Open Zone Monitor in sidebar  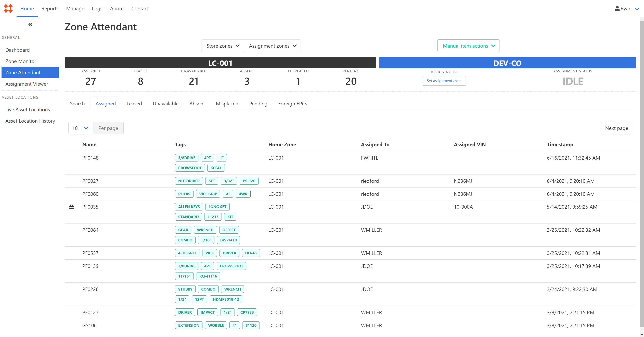(21, 61)
